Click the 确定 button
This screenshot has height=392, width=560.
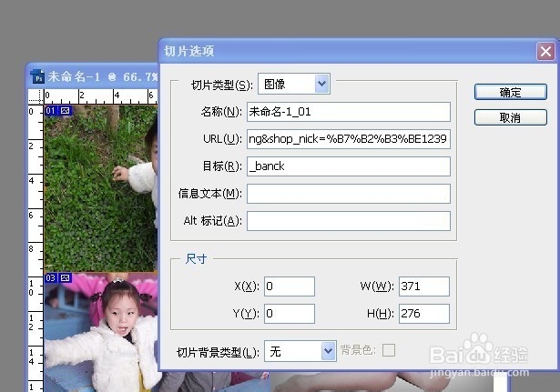[x=510, y=93]
